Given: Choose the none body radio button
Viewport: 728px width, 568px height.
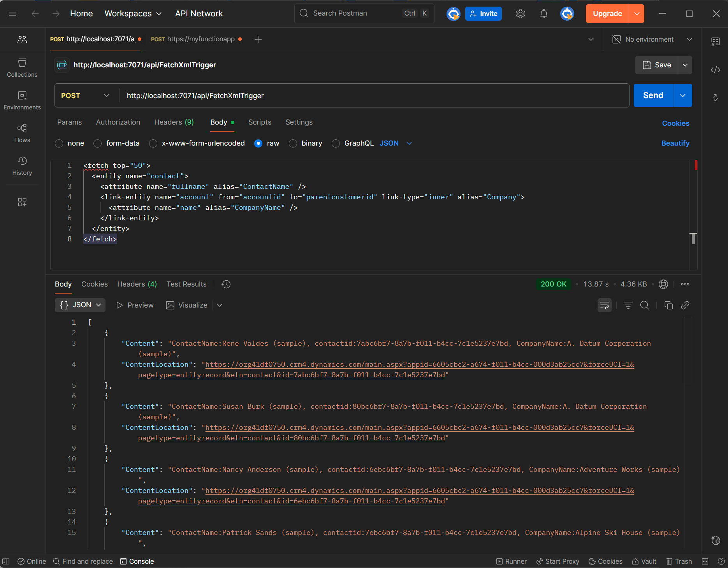Looking at the screenshot, I should click(59, 144).
